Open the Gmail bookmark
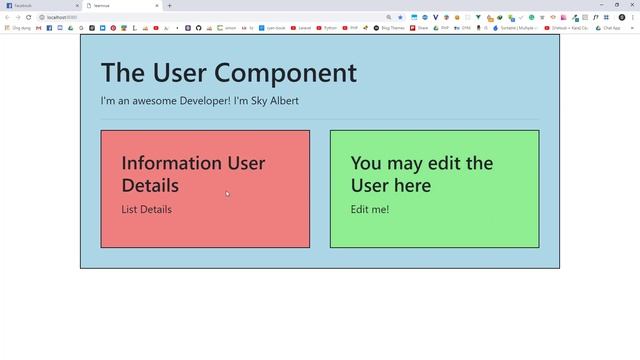Image resolution: width=640 pixels, height=360 pixels. (39, 28)
